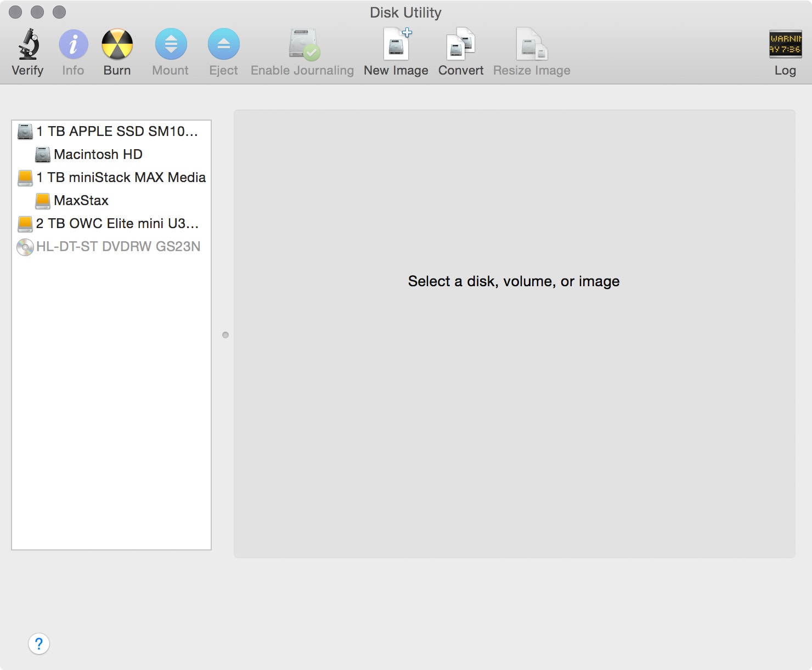Choose the MaxStax volume
The width and height of the screenshot is (812, 670).
81,201
